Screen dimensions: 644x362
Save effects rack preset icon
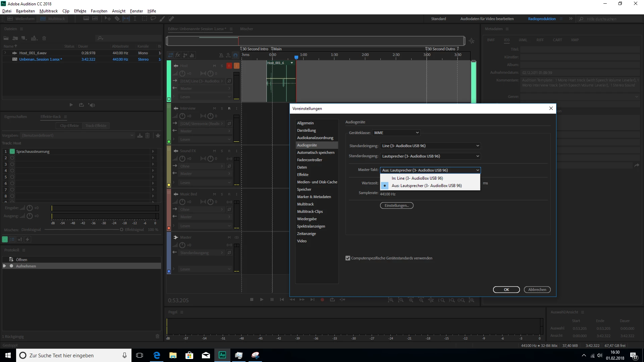point(140,135)
